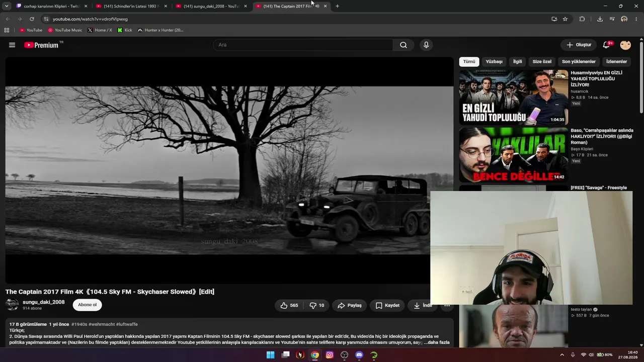Open the sungu_daki_2008 channel avatar
Screen dimensions: 644x362
click(12, 304)
